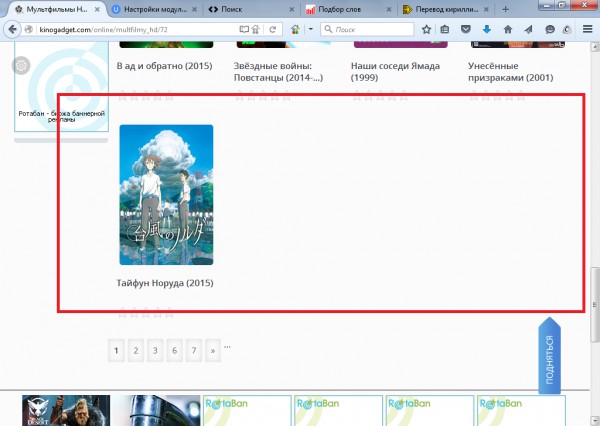The image size is (600, 426).
Task: Open the hamburger menu icon
Action: (587, 29)
